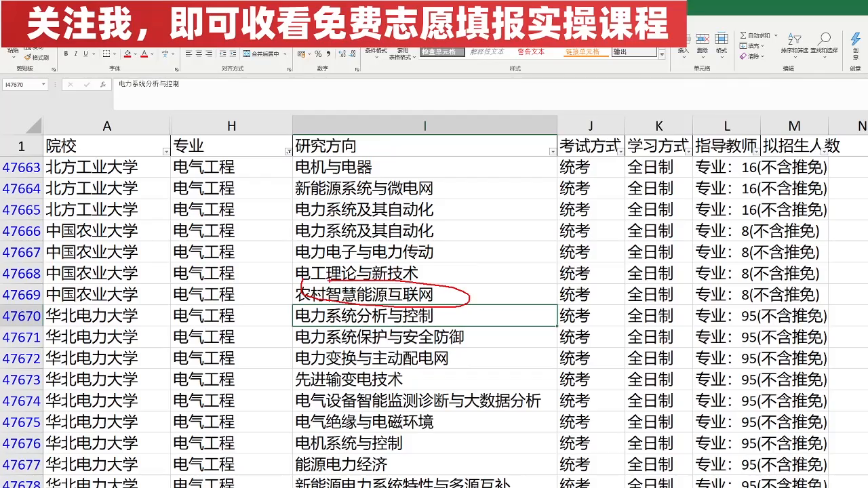Viewport: 868px width, 488px height.
Task: Click in the formula bar text
Action: [149, 84]
